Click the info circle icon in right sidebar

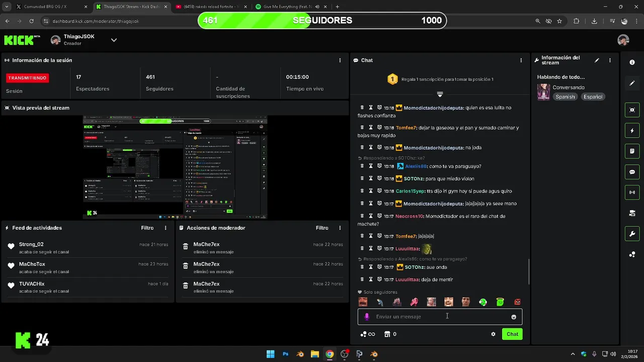[x=632, y=62]
